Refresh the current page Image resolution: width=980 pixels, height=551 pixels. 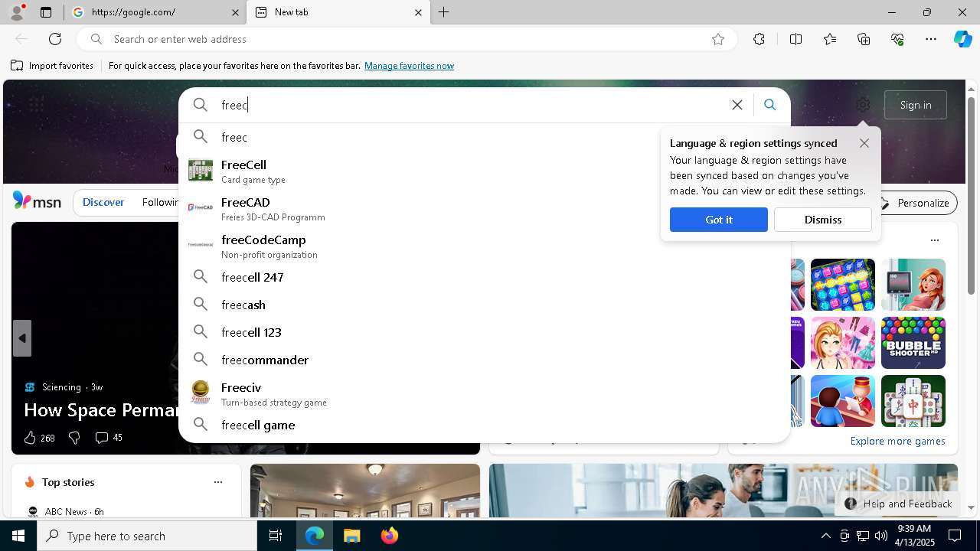coord(55,39)
